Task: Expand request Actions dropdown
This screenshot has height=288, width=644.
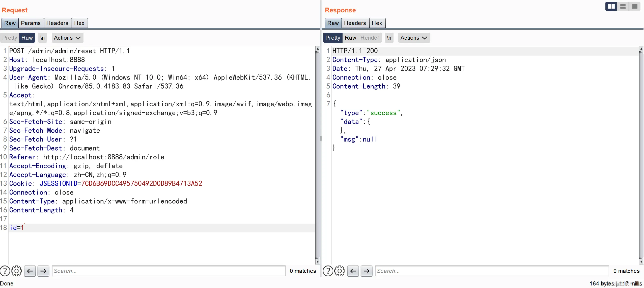Action: click(x=67, y=38)
